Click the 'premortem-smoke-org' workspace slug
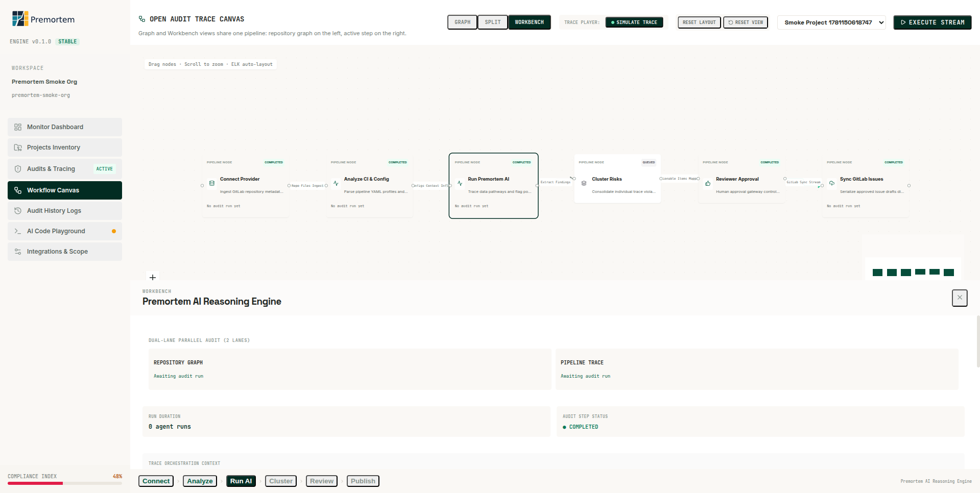Viewport: 980px width, 493px height. [41, 95]
